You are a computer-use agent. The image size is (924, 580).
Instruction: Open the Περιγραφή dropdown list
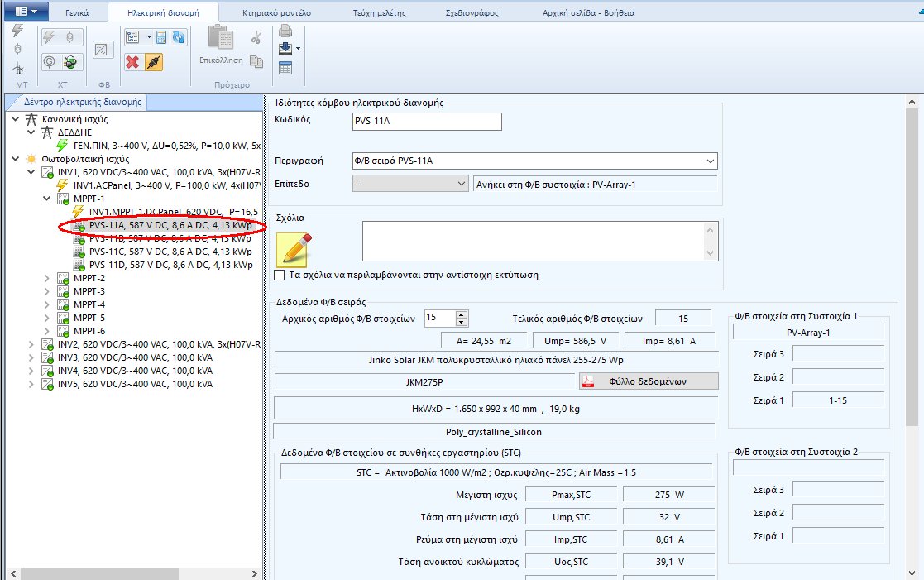[x=710, y=161]
